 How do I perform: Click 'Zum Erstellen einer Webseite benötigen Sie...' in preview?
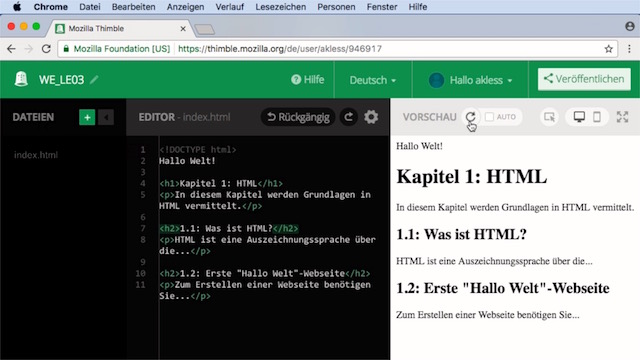(487, 315)
